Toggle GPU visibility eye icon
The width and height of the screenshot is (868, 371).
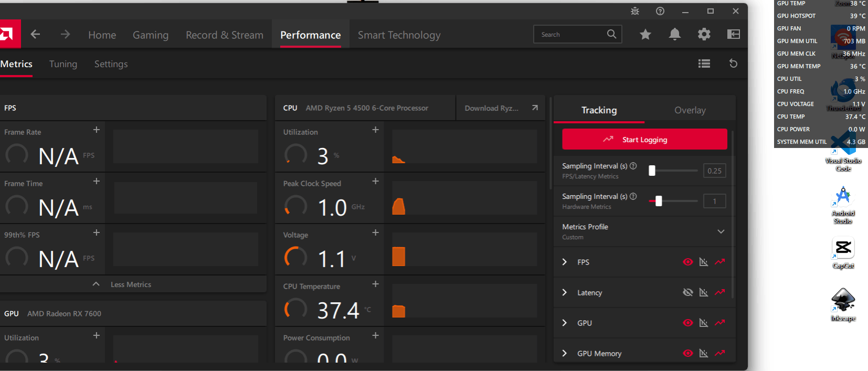coord(688,323)
